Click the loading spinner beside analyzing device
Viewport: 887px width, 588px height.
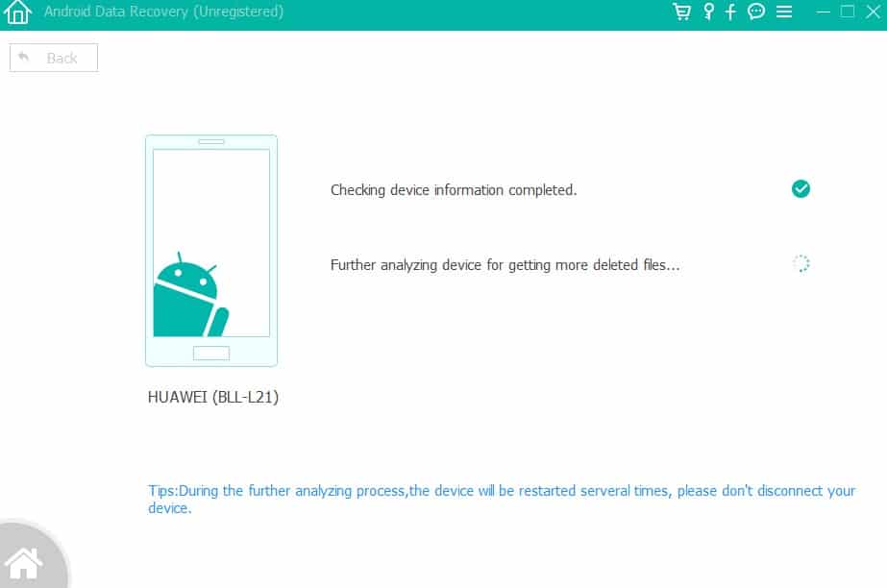coord(801,264)
